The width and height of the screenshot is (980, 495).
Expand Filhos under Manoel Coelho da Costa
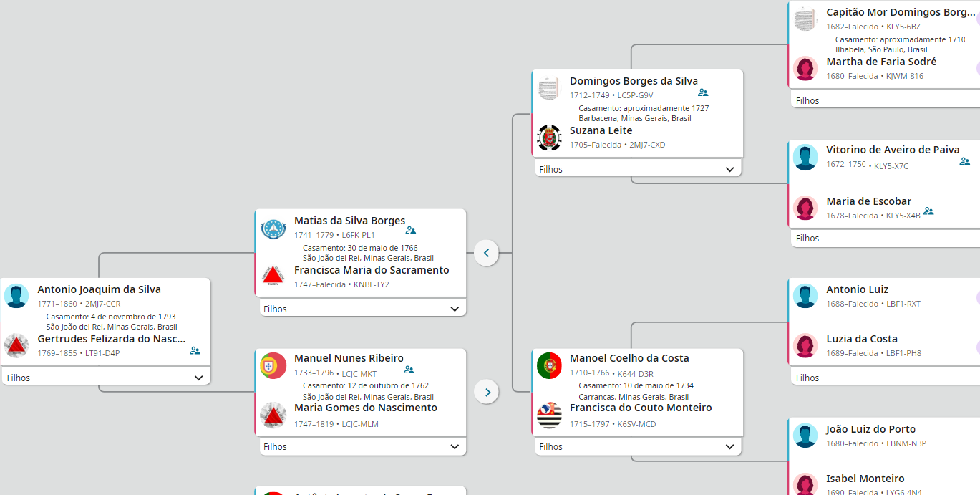tap(729, 447)
